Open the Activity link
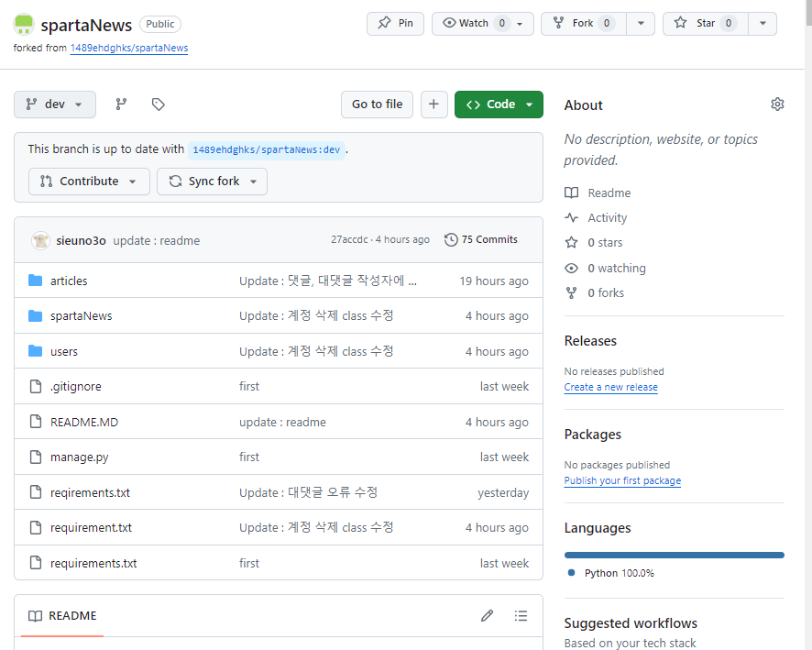The image size is (812, 650). 607,217
